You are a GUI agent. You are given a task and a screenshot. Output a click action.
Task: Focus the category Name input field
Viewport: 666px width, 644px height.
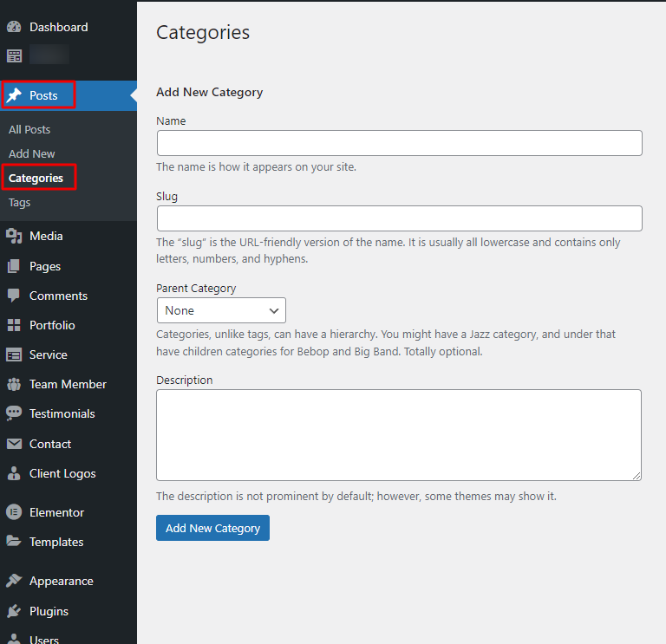(399, 143)
